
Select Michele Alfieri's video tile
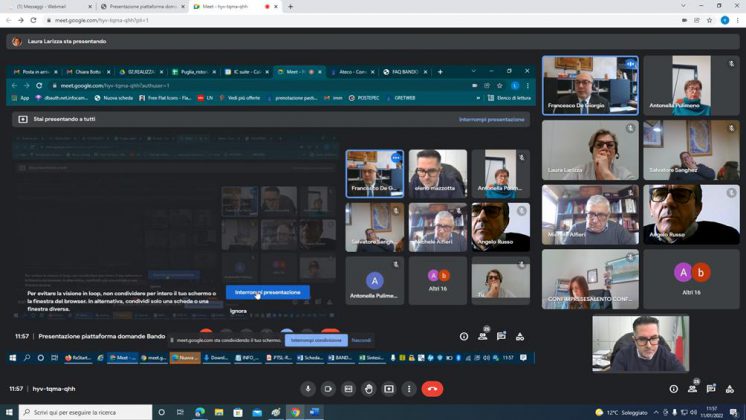[x=590, y=215]
